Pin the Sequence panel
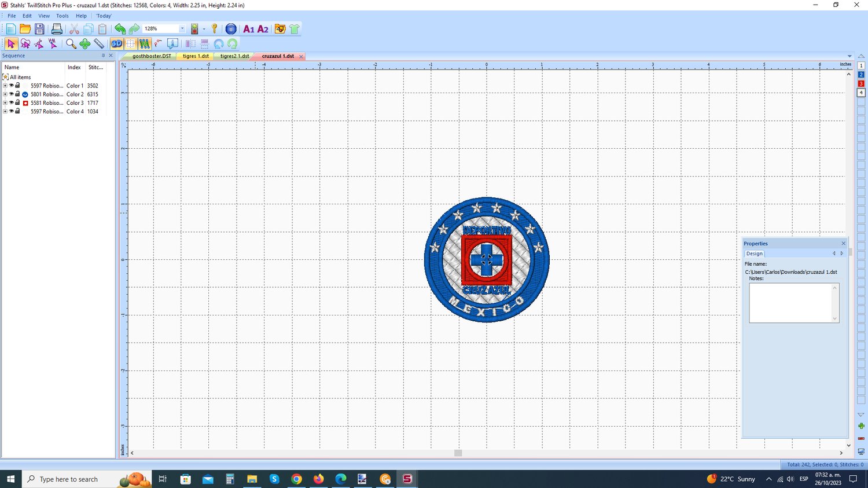 [103, 56]
